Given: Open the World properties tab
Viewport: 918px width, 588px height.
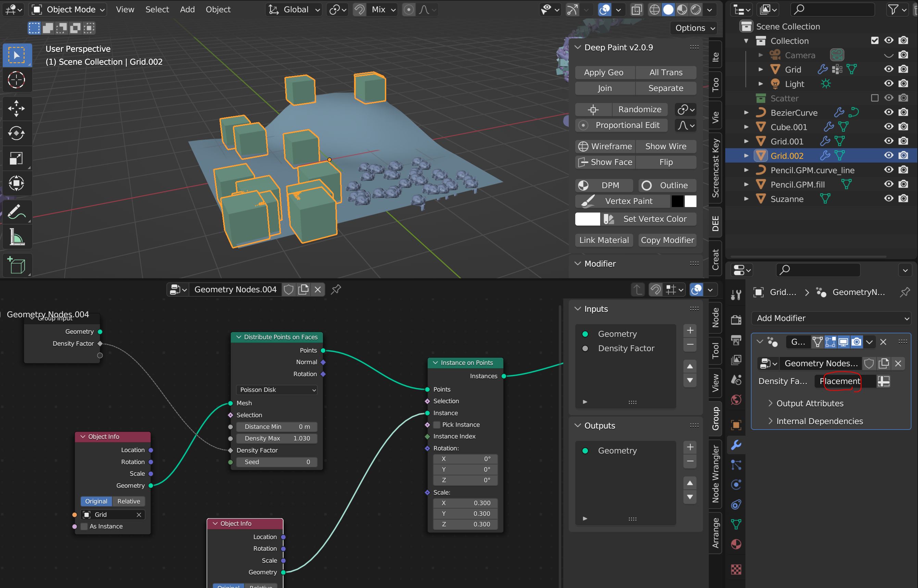Looking at the screenshot, I should (736, 400).
